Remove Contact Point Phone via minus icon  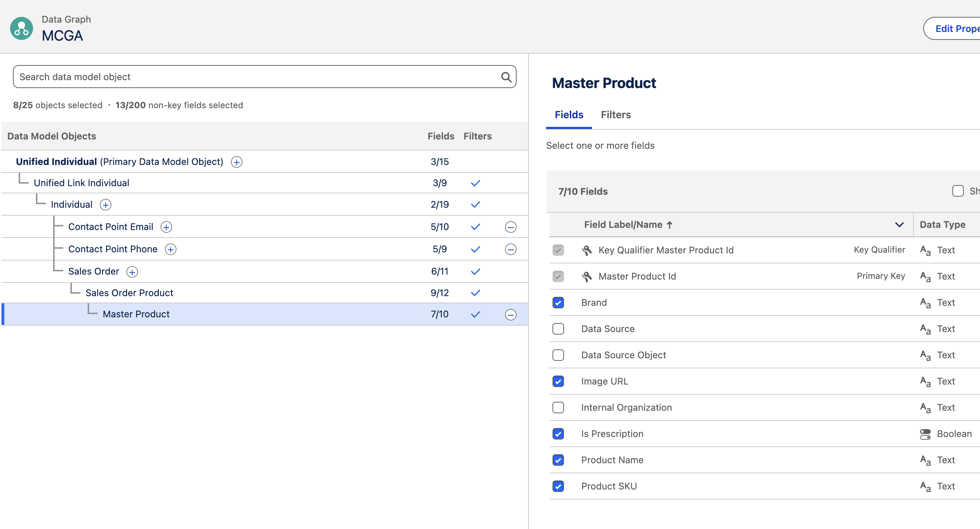(510, 249)
